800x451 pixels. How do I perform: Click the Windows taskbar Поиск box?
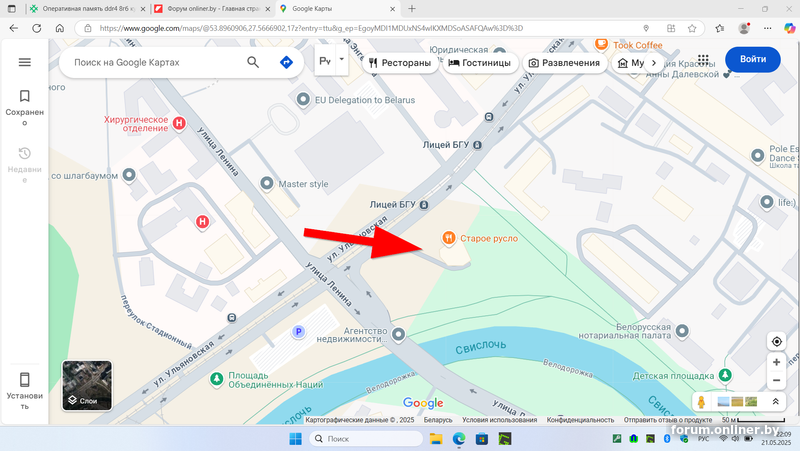pos(366,439)
